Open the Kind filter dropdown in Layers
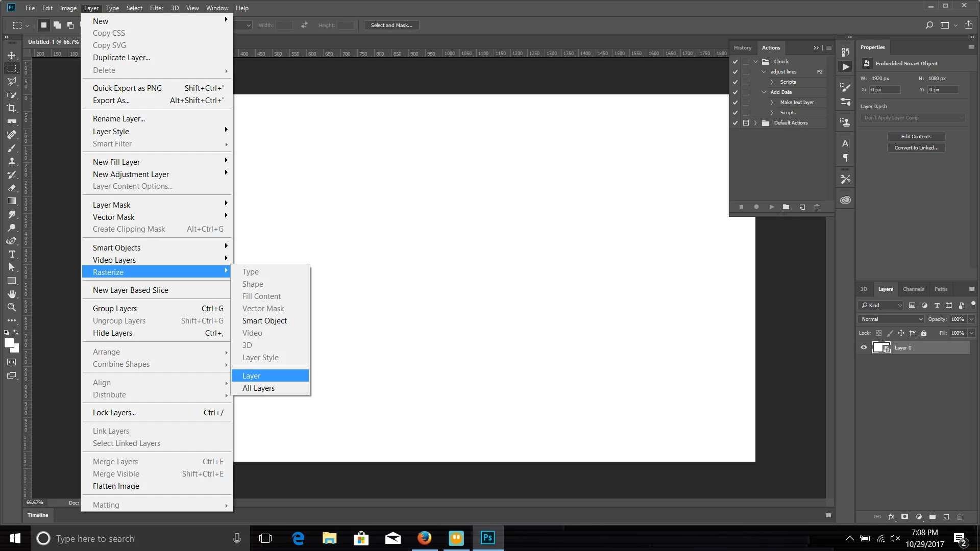980x551 pixels. pyautogui.click(x=881, y=306)
